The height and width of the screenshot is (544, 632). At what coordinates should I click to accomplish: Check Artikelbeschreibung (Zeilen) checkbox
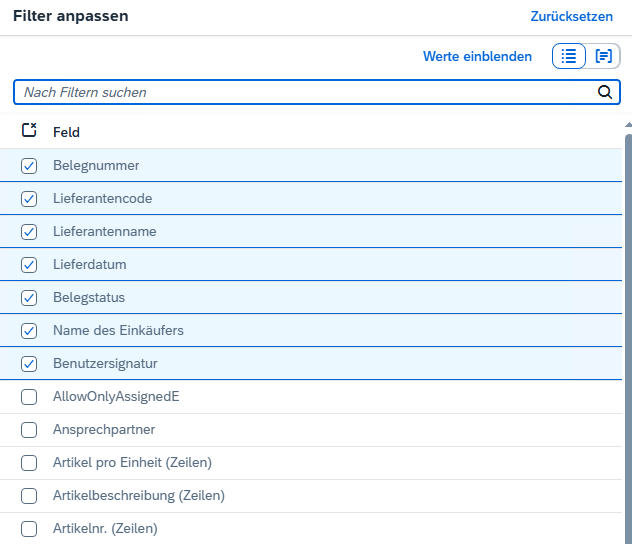[x=29, y=496]
